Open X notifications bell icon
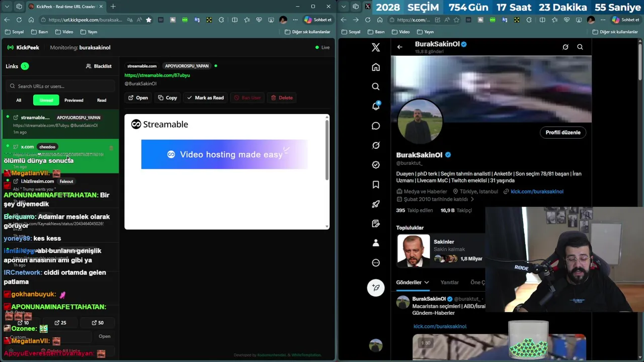Screen dimensions: 644x362 [x=375, y=106]
